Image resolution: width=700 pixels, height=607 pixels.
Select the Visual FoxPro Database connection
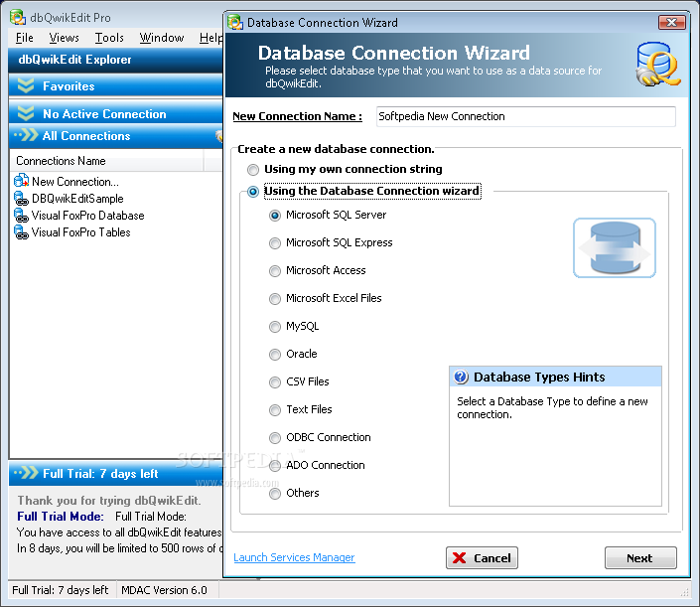87,216
